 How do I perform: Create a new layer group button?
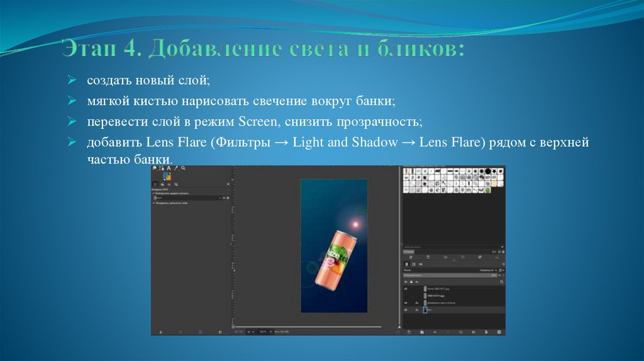(x=422, y=332)
